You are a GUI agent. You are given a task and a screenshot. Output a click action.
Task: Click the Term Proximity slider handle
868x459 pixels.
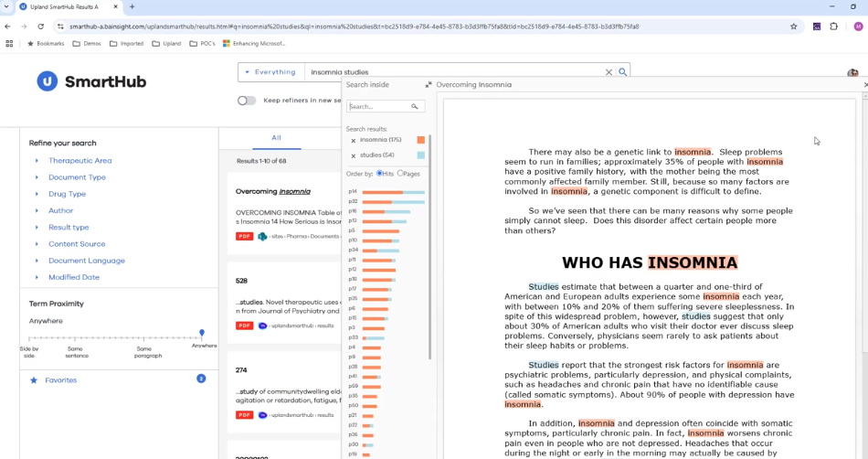tap(202, 334)
